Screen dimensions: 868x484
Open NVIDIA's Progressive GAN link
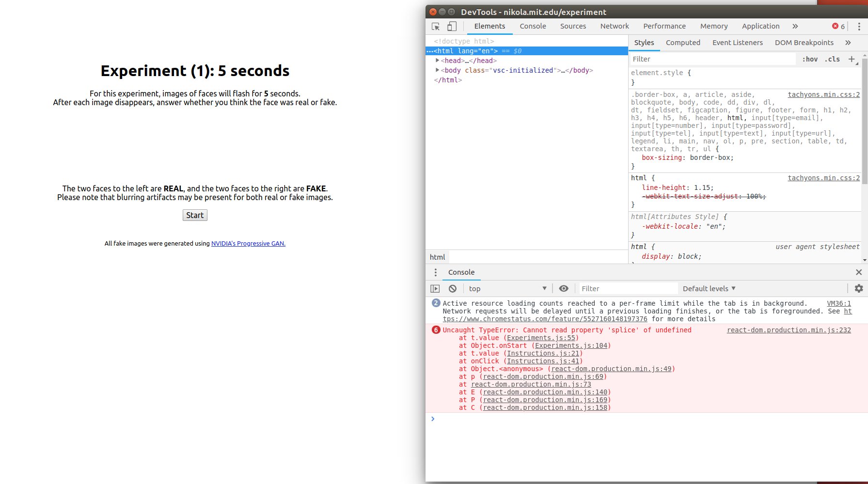click(248, 244)
